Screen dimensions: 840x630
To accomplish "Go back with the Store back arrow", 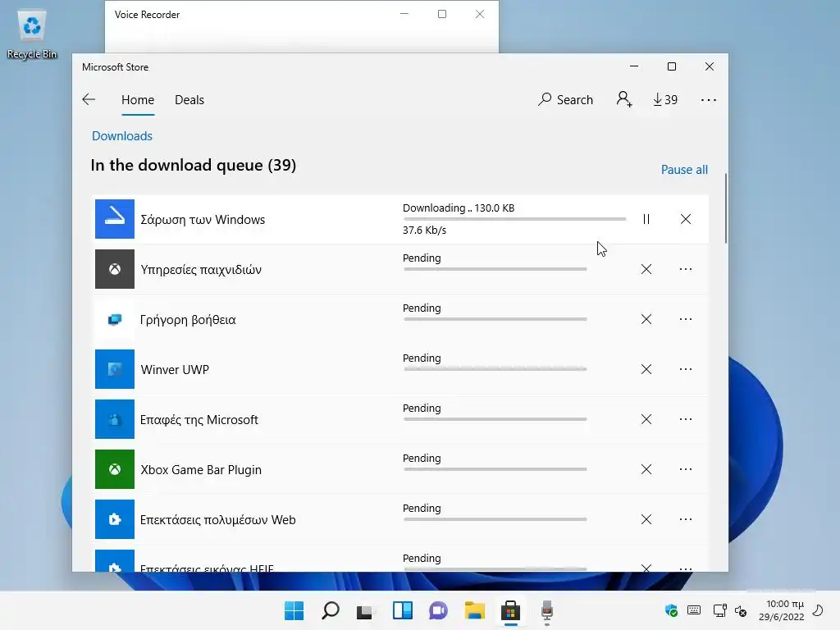I will pyautogui.click(x=89, y=99).
